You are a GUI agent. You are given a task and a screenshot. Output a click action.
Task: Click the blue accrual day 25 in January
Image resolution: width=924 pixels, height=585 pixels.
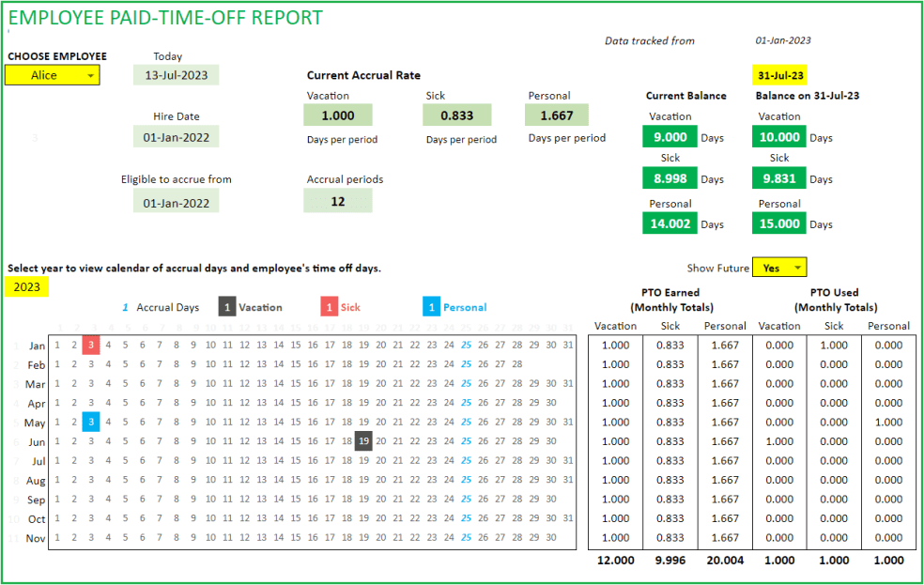[465, 346]
